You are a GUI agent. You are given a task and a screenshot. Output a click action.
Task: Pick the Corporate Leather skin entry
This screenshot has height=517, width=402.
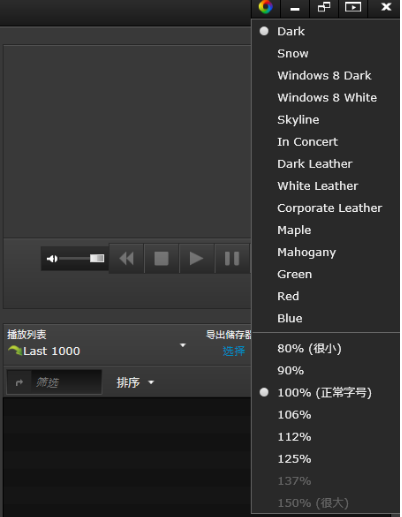coord(325,208)
